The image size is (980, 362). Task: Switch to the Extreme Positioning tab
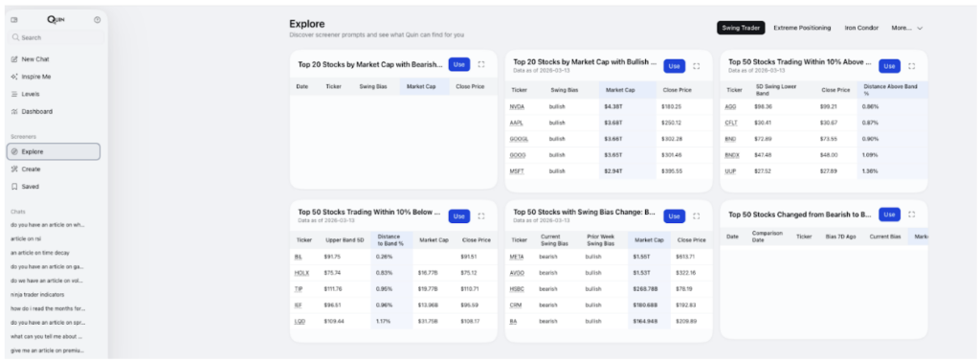tap(802, 28)
